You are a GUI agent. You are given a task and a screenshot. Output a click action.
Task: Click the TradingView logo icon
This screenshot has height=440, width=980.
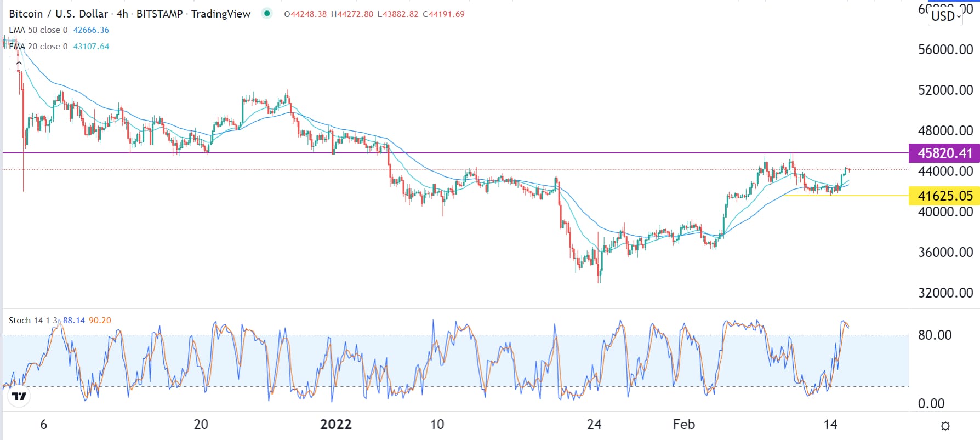19,396
